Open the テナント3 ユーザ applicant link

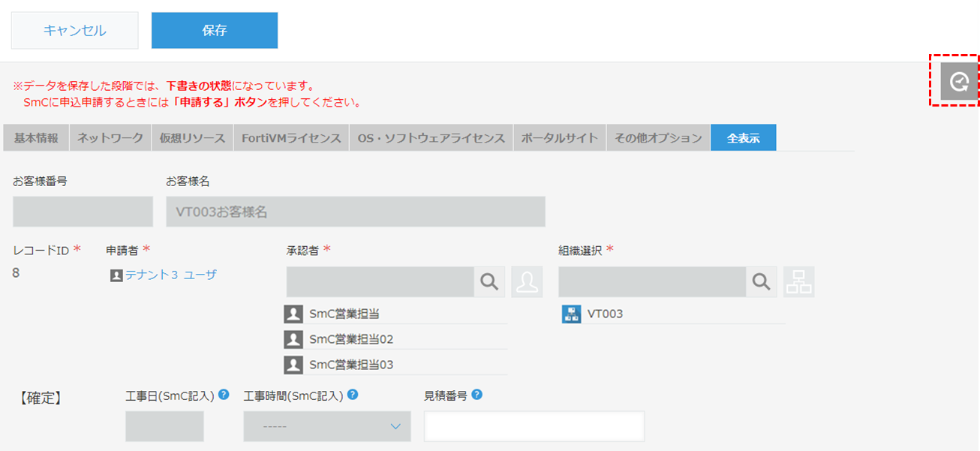click(x=171, y=275)
